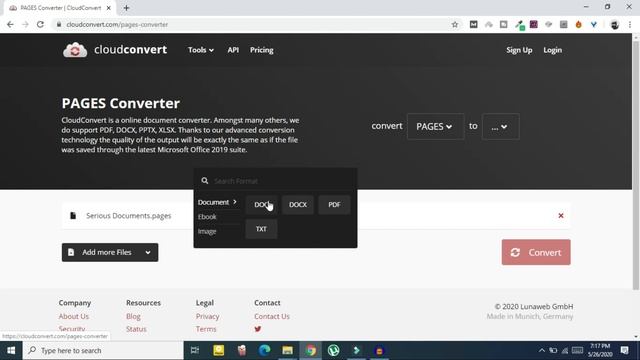Viewport: 640px width, 360px height.
Task: Click the purple square extension icon
Action: 533,24
